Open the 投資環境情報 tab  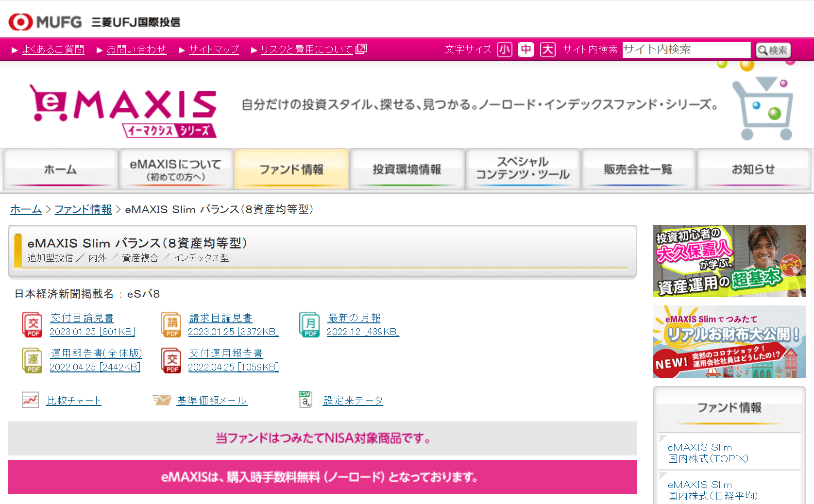(x=407, y=169)
